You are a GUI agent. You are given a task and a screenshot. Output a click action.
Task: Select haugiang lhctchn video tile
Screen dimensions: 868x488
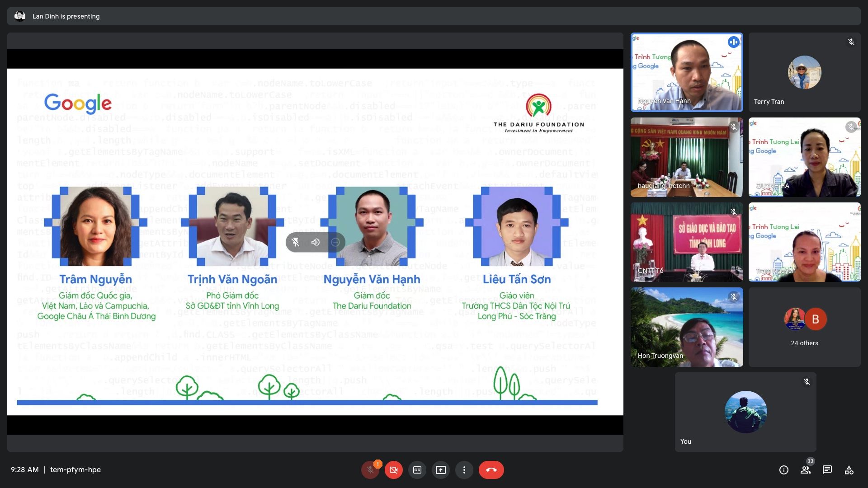687,157
